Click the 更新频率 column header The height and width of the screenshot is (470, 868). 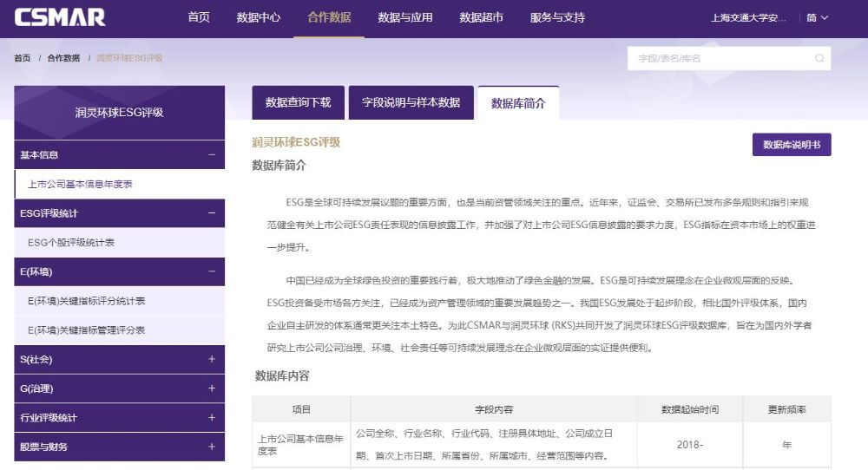pos(786,409)
